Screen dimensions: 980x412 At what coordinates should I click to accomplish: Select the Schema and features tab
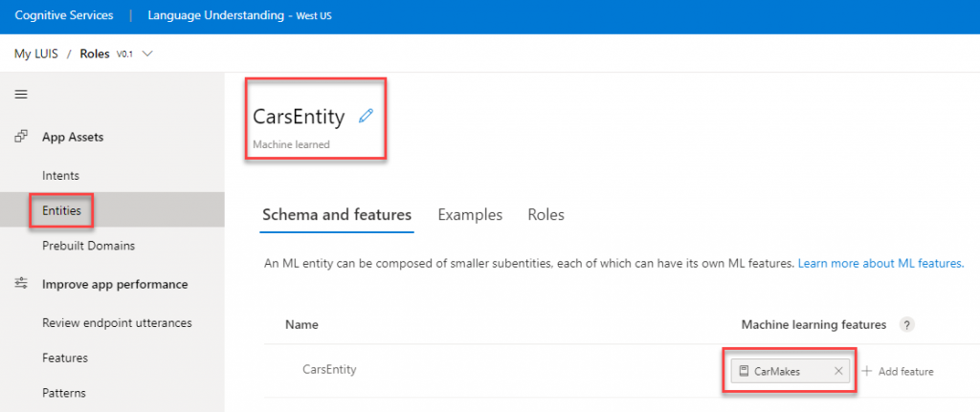(x=337, y=215)
